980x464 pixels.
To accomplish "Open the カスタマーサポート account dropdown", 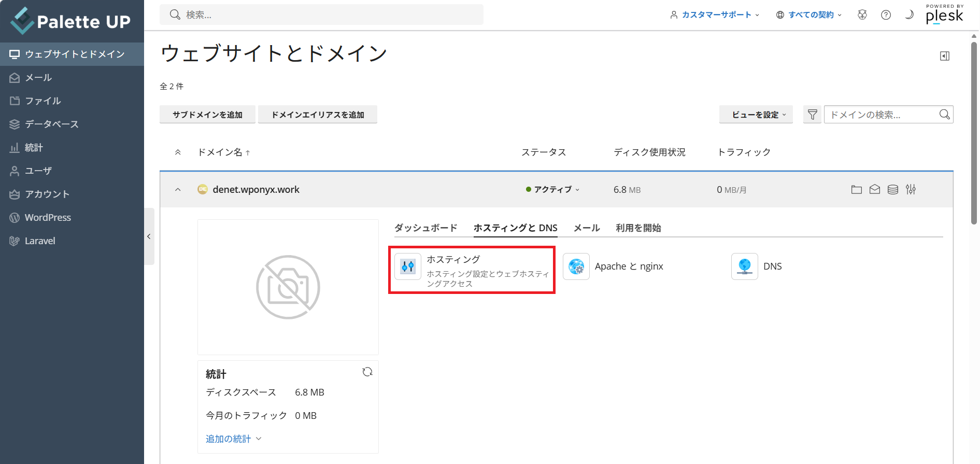I will click(x=715, y=15).
